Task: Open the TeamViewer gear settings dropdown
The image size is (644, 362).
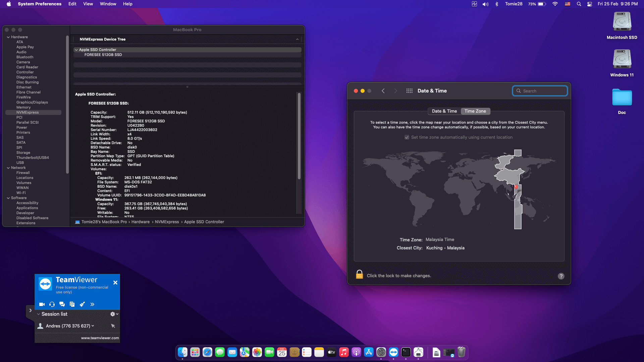Action: click(x=114, y=314)
